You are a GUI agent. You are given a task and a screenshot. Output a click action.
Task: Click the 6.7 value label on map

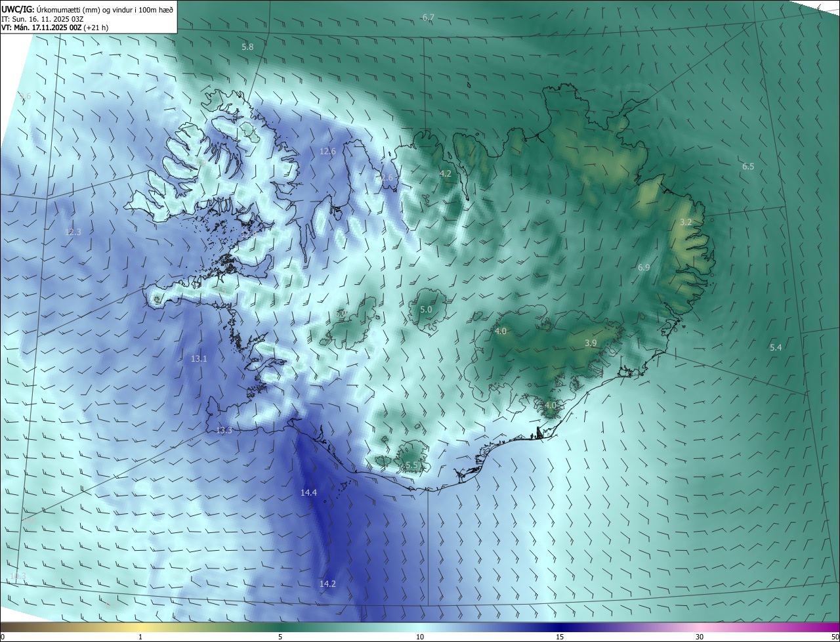[x=428, y=17]
